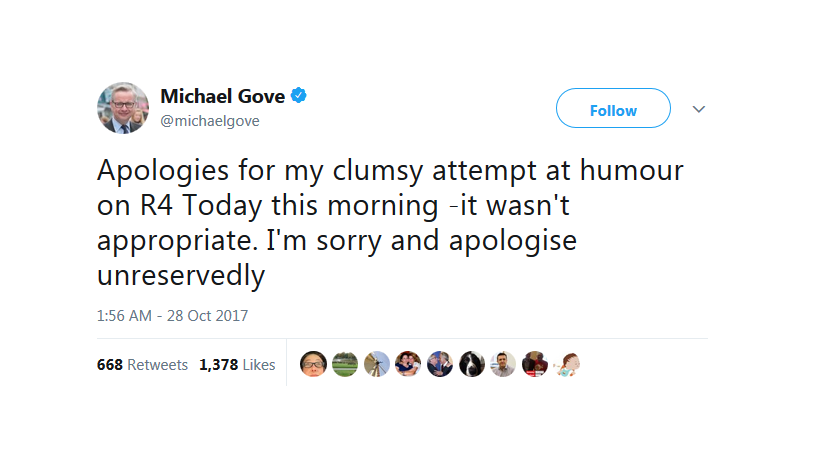View the 668 Retweets list
The height and width of the screenshot is (460, 819).
(x=142, y=364)
